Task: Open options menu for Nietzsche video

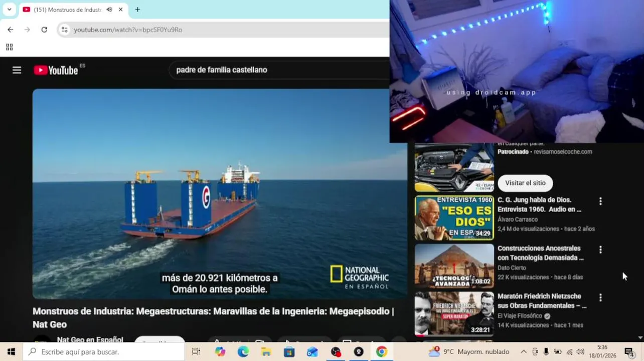Action: coord(600,297)
